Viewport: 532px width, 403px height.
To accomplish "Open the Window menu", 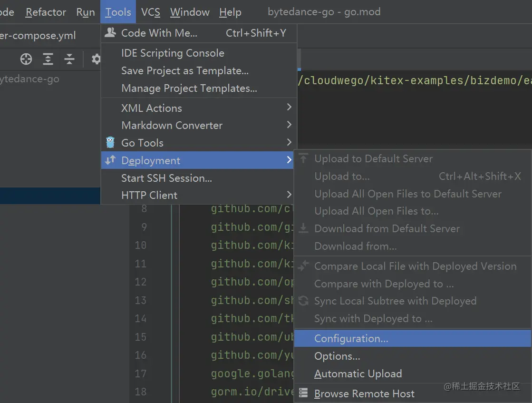I will point(190,12).
